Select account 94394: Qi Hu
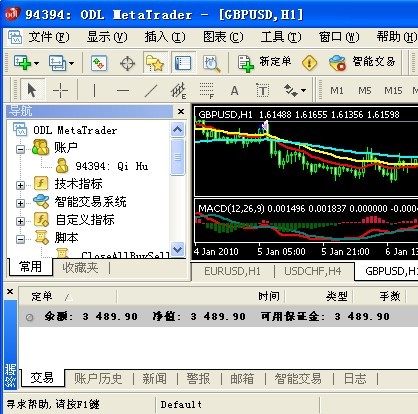Screen dimensions: 418x414 tap(112, 166)
